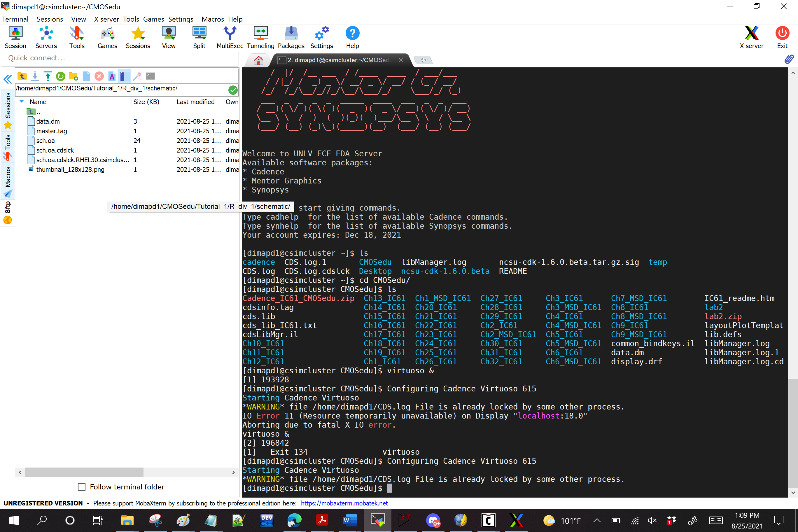Click the file list horizontal scrollbar

click(x=84, y=472)
